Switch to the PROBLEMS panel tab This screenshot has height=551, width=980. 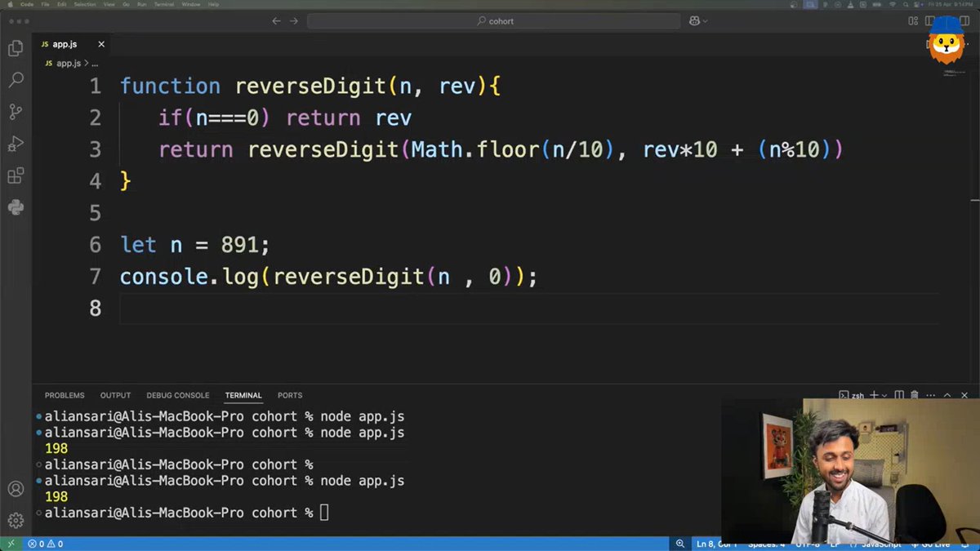(x=65, y=395)
